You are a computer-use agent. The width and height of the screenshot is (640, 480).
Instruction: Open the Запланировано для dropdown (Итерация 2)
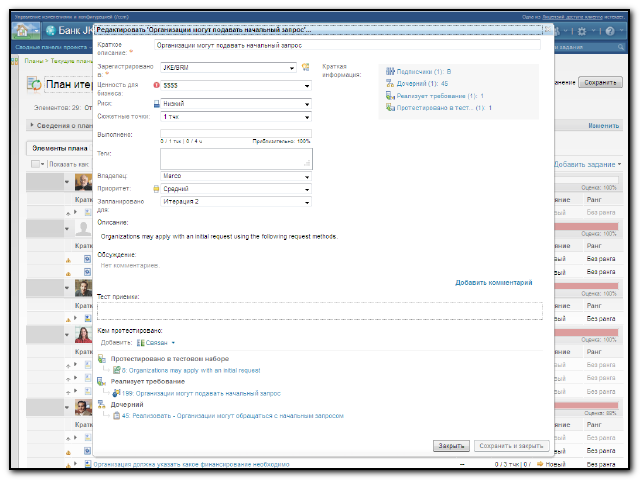[x=307, y=202]
